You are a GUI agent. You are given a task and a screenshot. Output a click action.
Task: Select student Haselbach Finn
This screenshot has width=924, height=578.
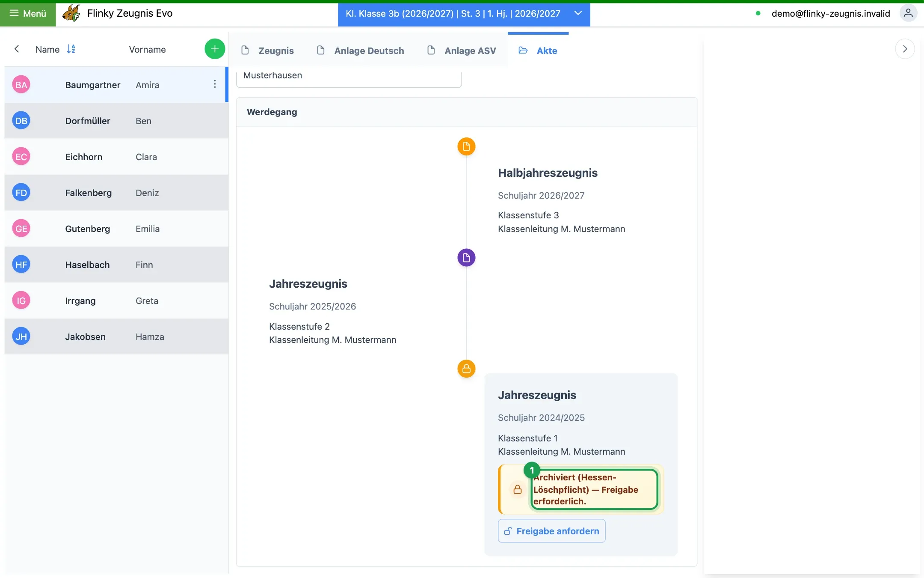[x=116, y=265]
